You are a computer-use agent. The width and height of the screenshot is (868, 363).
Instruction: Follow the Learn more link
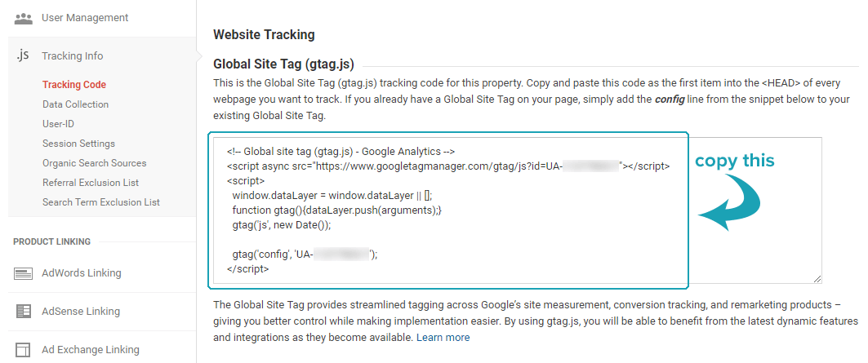(x=443, y=337)
